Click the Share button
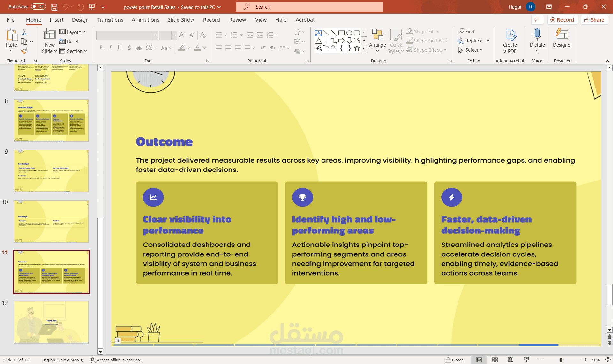Viewport: 613px width, 364px height. click(x=594, y=20)
